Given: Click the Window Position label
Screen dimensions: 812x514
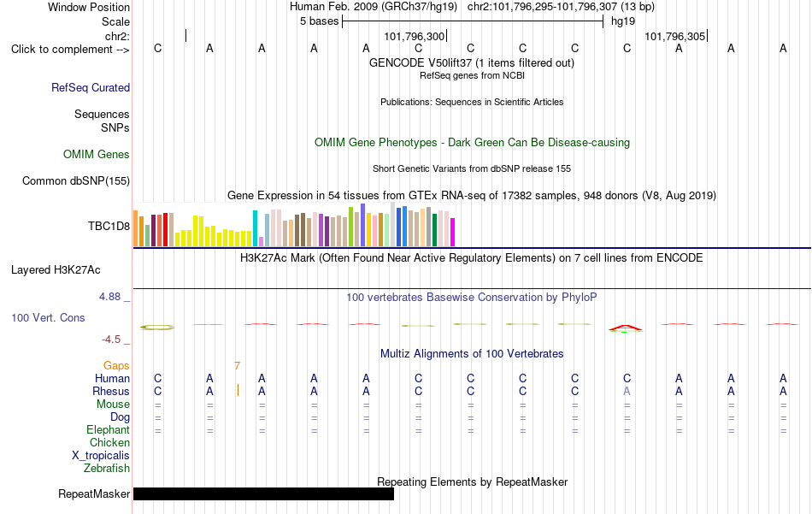Looking at the screenshot, I should tap(89, 7).
